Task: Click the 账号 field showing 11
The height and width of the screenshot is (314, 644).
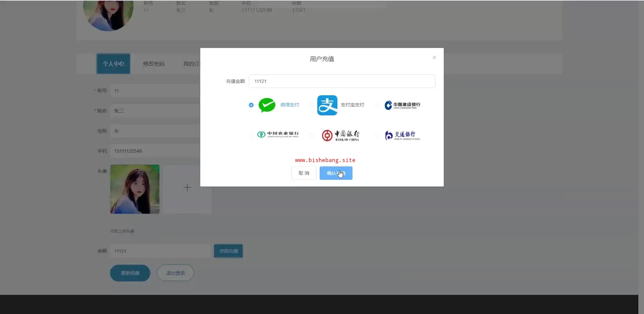Action: 155,91
